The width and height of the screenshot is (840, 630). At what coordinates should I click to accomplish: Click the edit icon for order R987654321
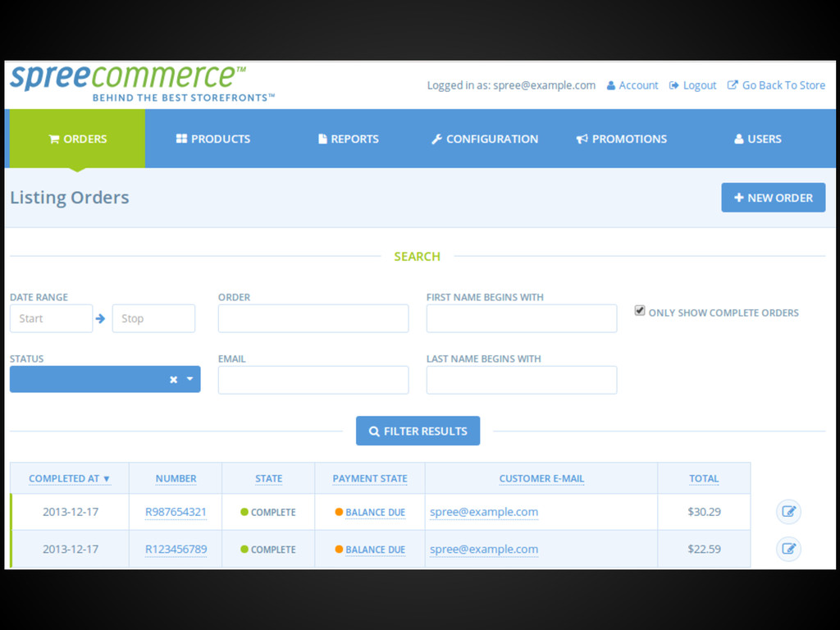[788, 511]
